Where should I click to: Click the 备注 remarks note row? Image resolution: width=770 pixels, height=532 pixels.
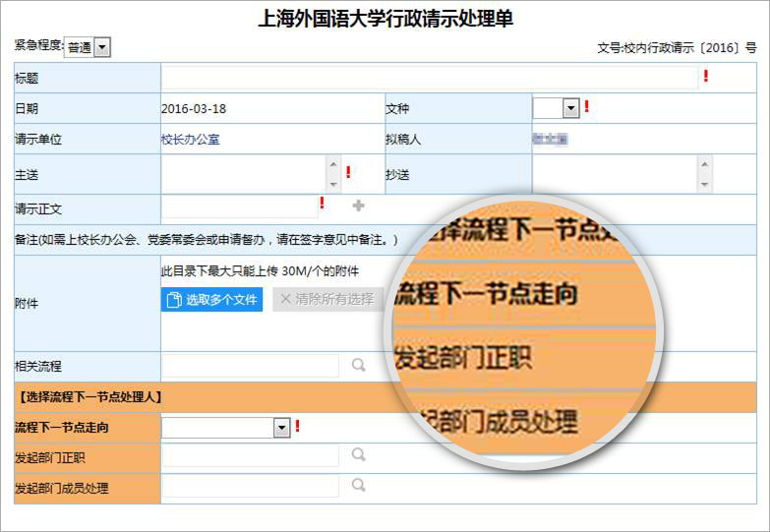(x=385, y=240)
